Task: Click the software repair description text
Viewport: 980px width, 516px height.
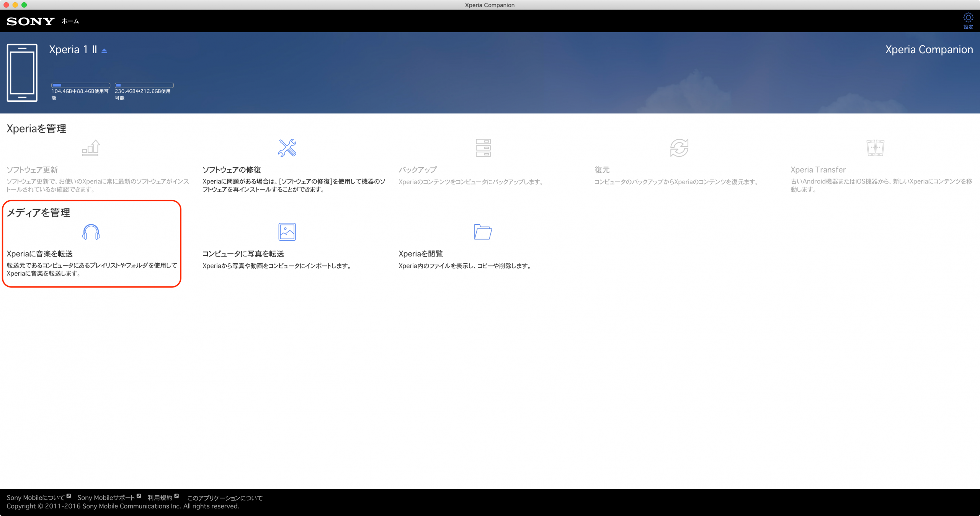Action: (294, 185)
